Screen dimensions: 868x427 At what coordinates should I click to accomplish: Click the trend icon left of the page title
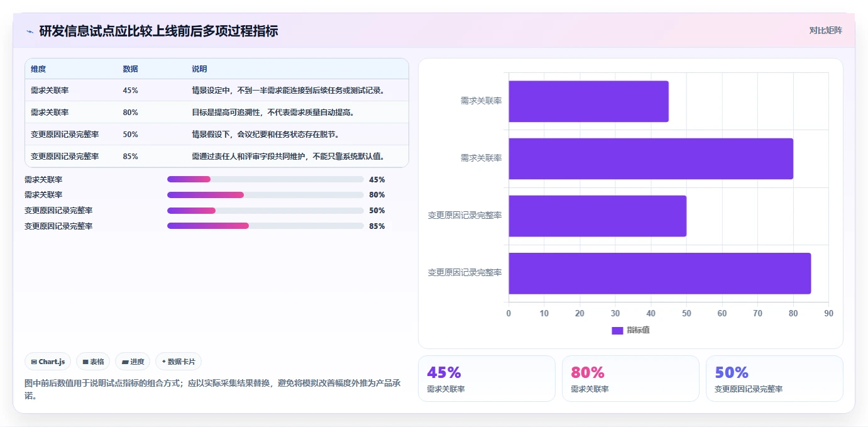(x=30, y=31)
